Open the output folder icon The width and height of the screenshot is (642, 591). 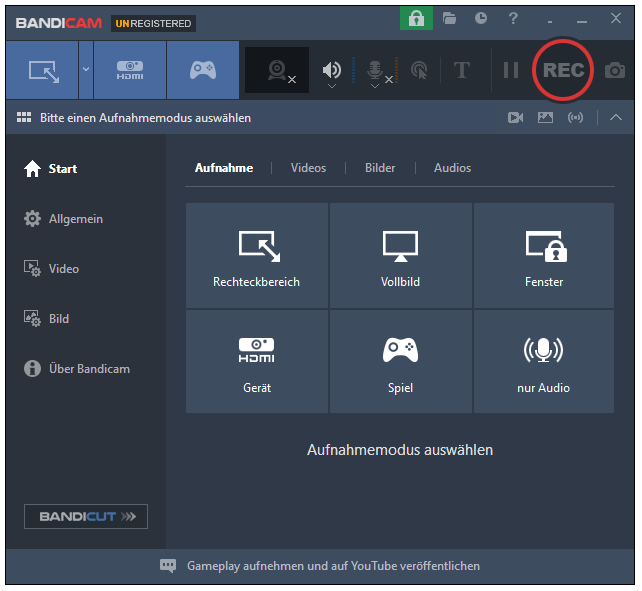(x=449, y=18)
